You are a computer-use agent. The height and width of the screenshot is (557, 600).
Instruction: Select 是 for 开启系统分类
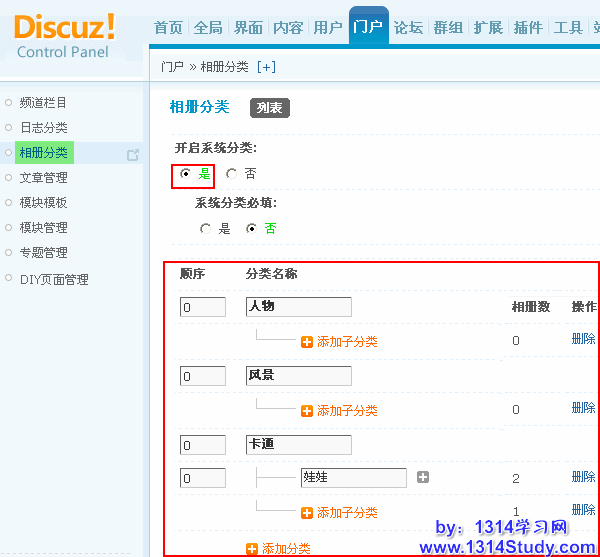coord(186,174)
